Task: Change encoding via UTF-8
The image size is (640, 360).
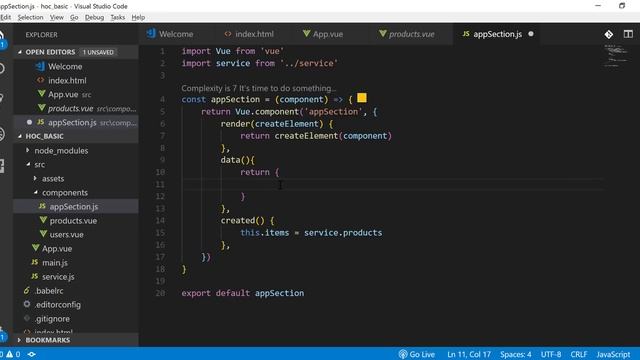Action: coord(551,354)
